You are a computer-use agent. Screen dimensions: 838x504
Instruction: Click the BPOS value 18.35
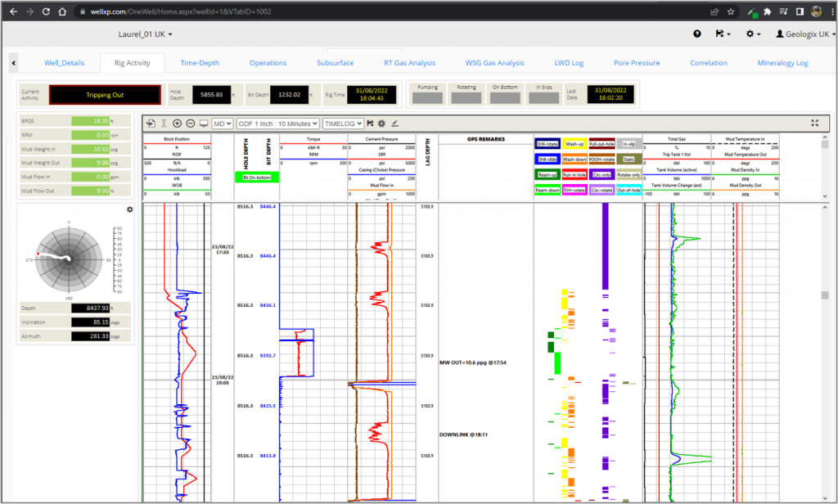(91, 121)
